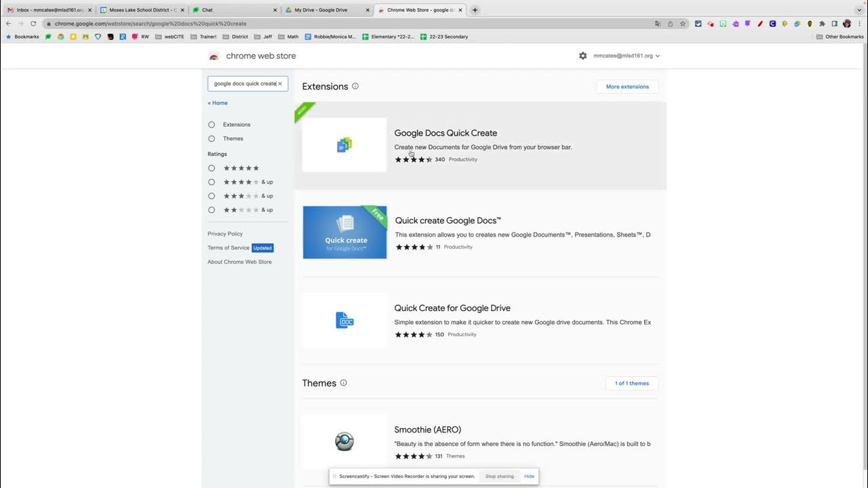Open Chrome Web Store settings gear
This screenshot has height=488, width=868.
583,56
